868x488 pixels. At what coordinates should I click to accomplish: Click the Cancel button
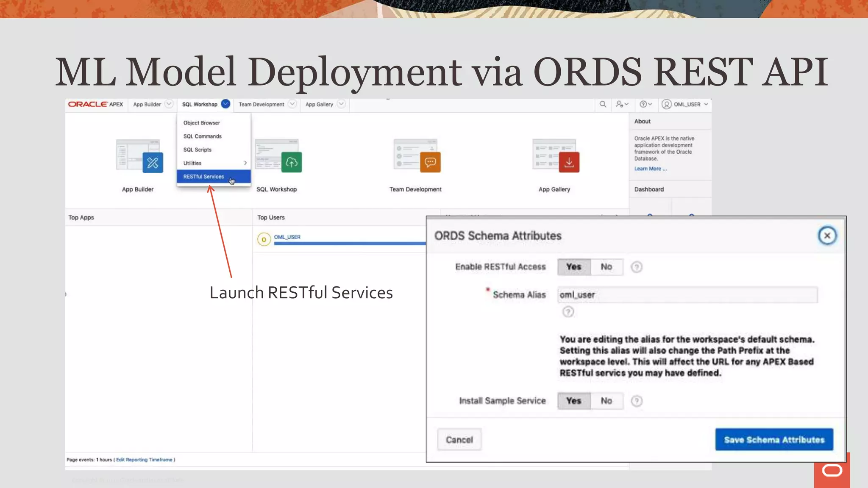pos(459,440)
